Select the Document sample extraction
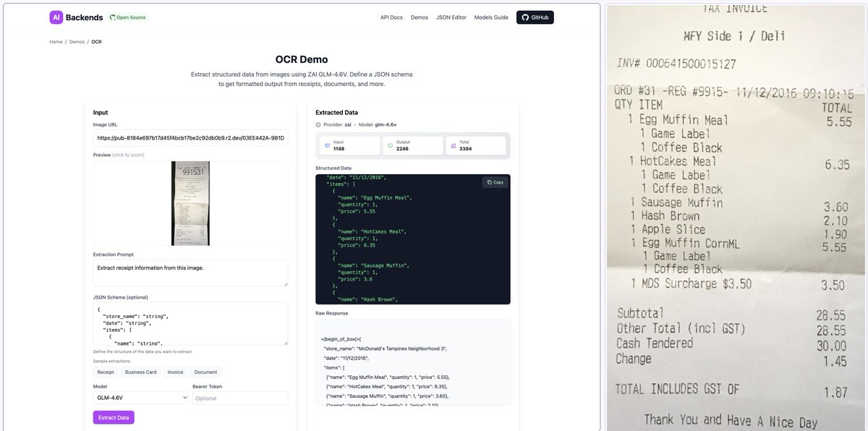 [x=205, y=372]
